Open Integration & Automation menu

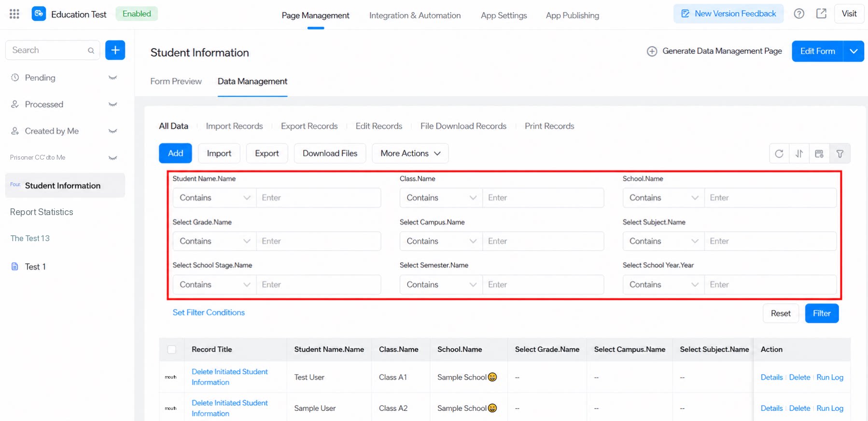tap(415, 15)
